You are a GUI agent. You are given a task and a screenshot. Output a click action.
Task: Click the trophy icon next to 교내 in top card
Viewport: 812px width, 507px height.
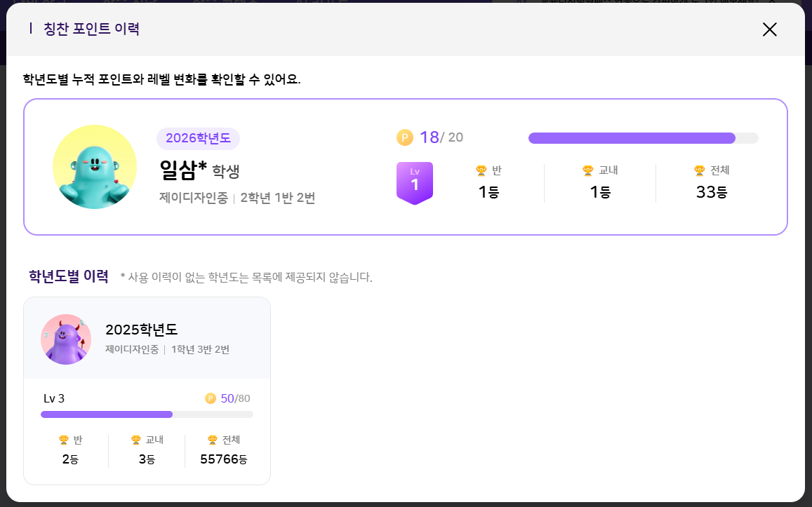click(x=588, y=170)
